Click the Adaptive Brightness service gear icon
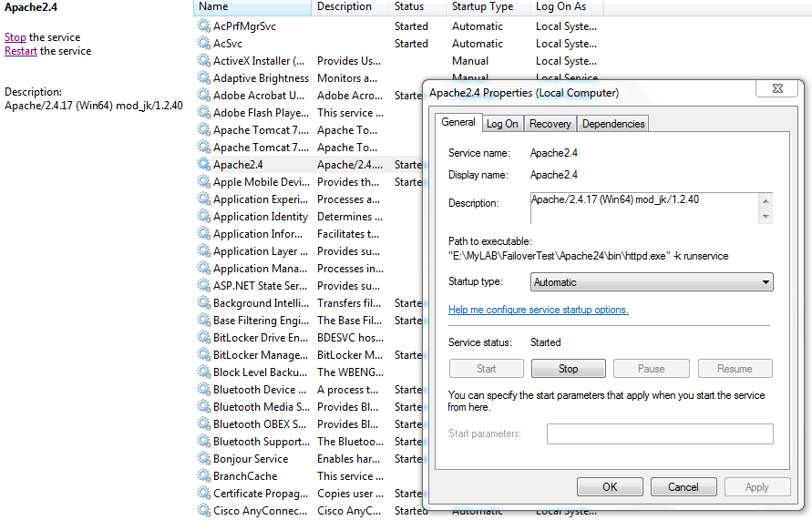This screenshot has width=812, height=520. 203,77
